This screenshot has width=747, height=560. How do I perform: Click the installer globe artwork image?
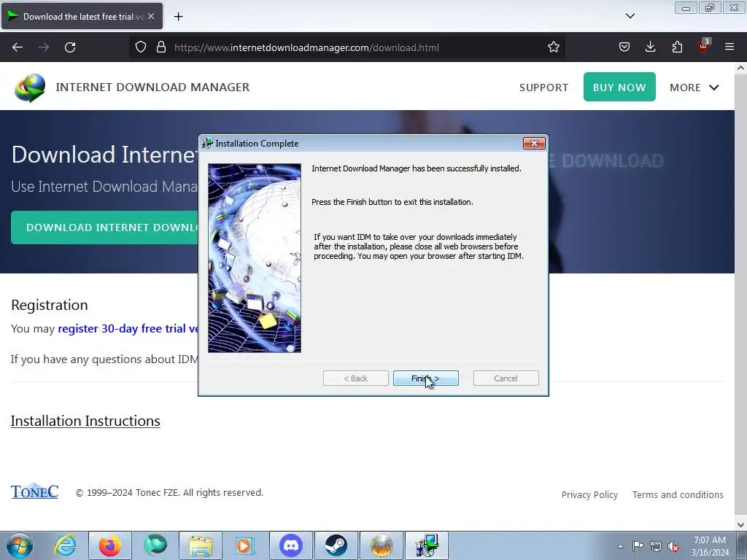coord(255,258)
